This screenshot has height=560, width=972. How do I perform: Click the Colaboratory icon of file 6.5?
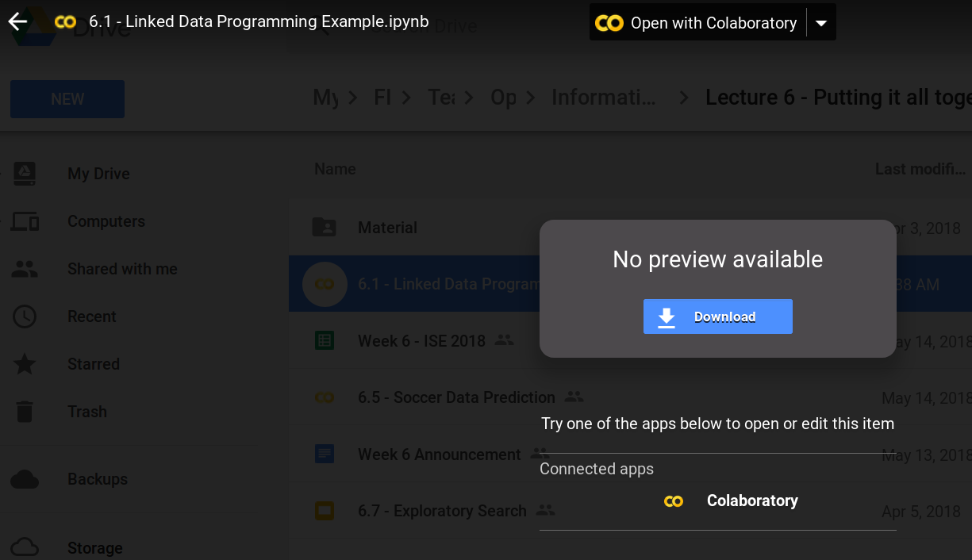[x=324, y=397]
